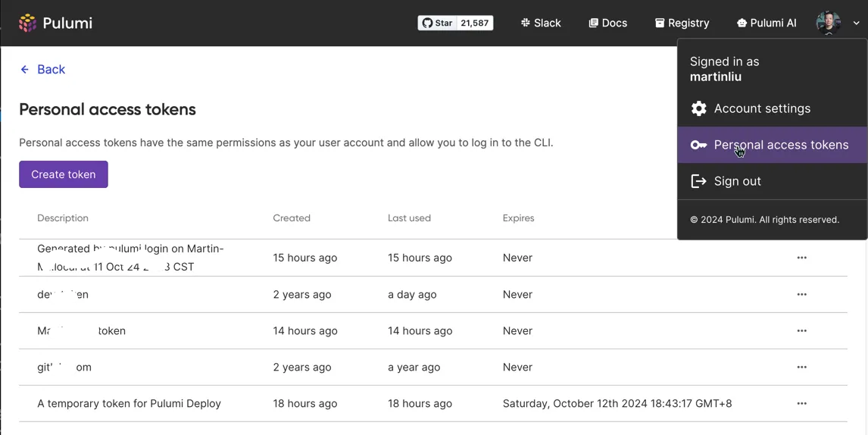Select Personal access tokens menu item

pyautogui.click(x=780, y=145)
